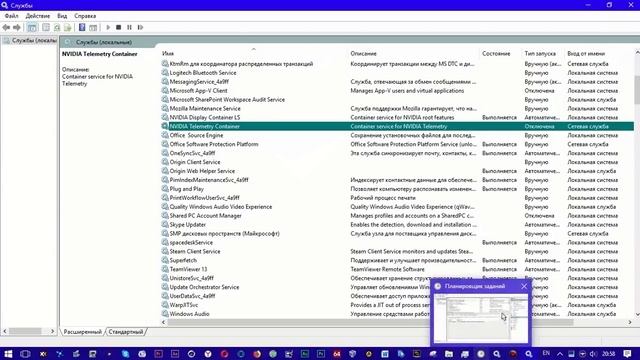Image resolution: width=640 pixels, height=360 pixels.
Task: Open the Действие menu
Action: 38,16
